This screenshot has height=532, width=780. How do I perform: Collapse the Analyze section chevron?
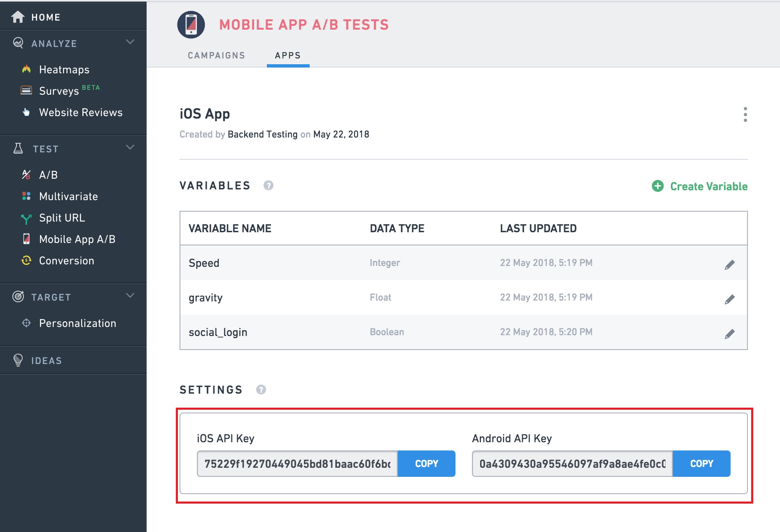point(130,42)
